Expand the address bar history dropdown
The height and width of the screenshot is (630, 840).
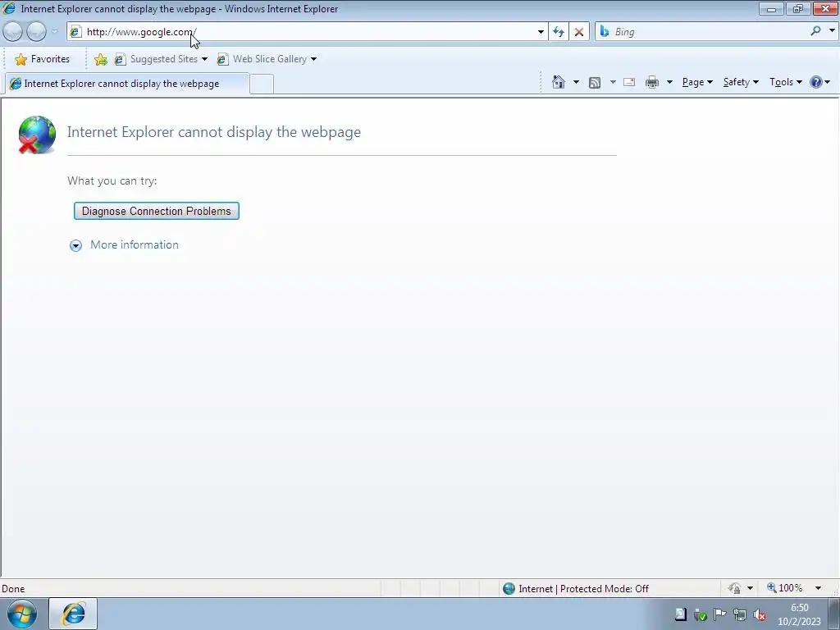click(541, 32)
